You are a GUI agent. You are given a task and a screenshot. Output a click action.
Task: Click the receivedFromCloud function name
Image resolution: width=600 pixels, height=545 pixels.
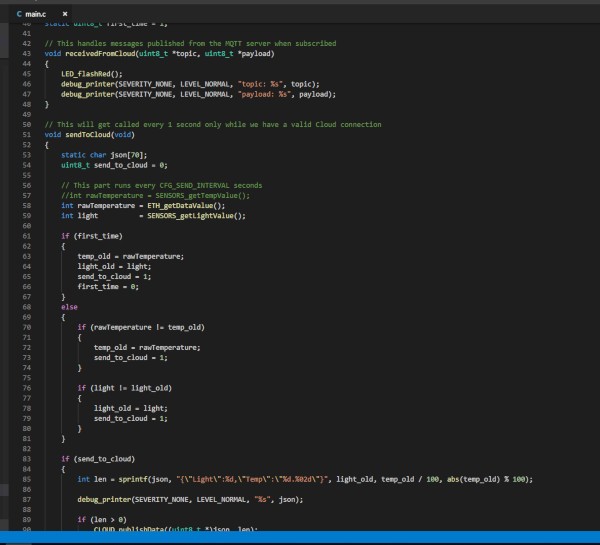point(101,54)
